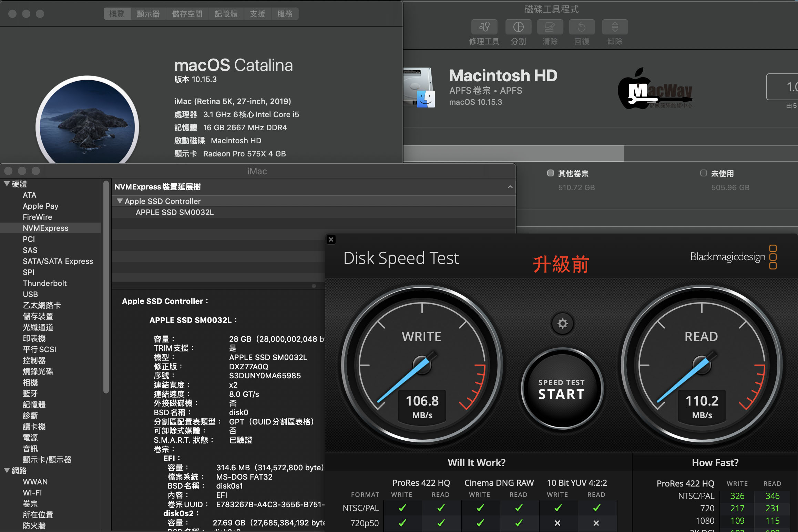Viewport: 798px width, 532px height.
Task: Click the Erase icon in Disk Utility toolbar
Action: click(x=550, y=27)
